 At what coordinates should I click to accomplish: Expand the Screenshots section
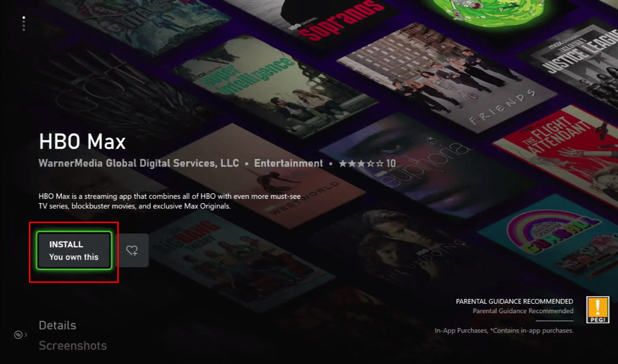click(x=73, y=346)
